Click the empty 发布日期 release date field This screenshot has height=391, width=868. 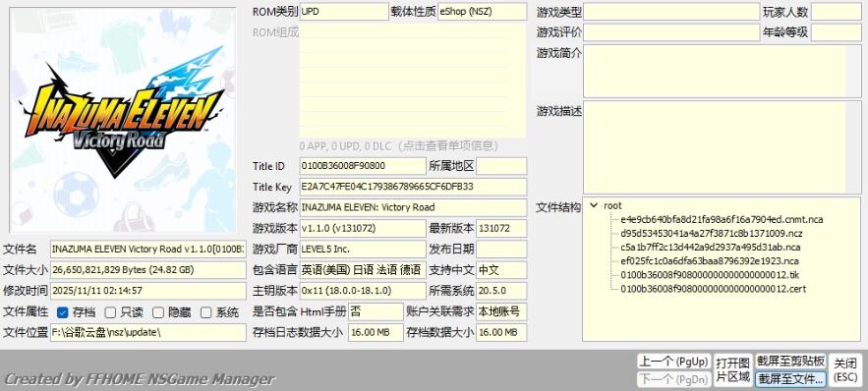click(501, 249)
